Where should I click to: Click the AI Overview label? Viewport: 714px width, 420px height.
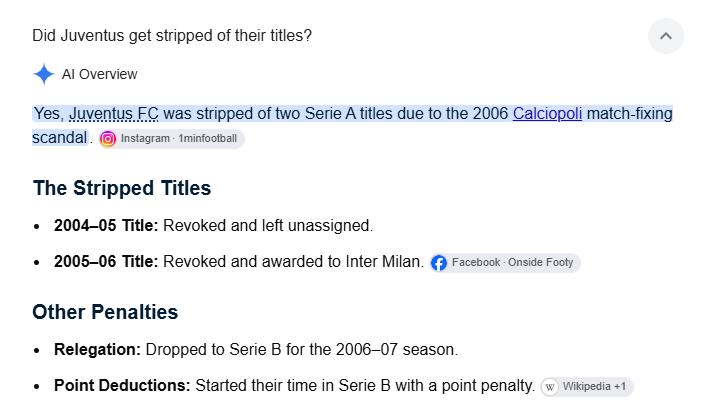click(99, 74)
